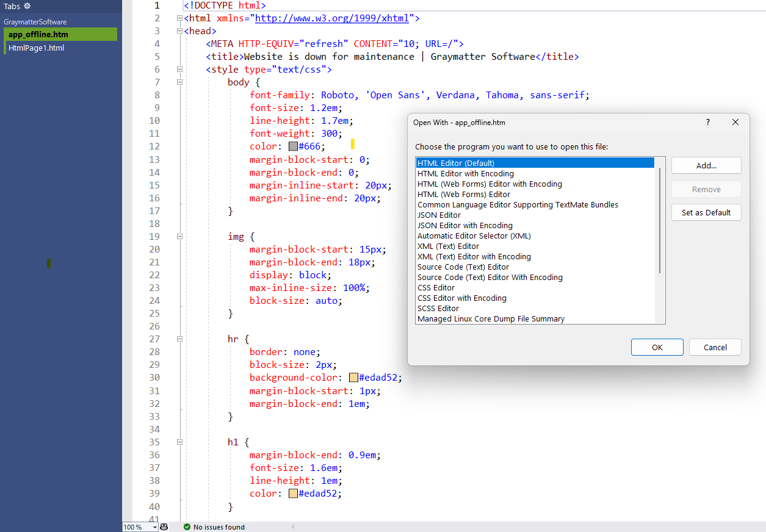This screenshot has height=532, width=766.
Task: Click the head element fold icon on line 3
Action: point(179,31)
